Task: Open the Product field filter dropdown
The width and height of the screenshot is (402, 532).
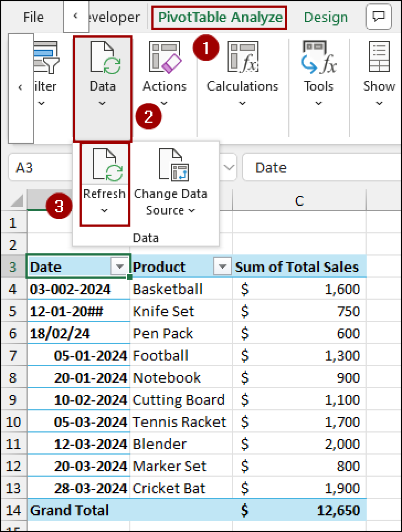Action: click(222, 266)
